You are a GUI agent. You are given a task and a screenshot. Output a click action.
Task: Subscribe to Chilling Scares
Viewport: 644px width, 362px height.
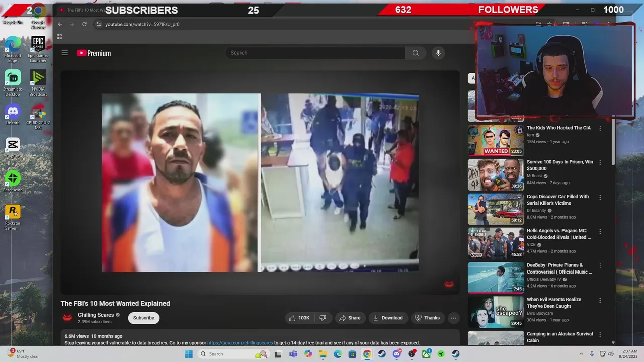point(144,318)
